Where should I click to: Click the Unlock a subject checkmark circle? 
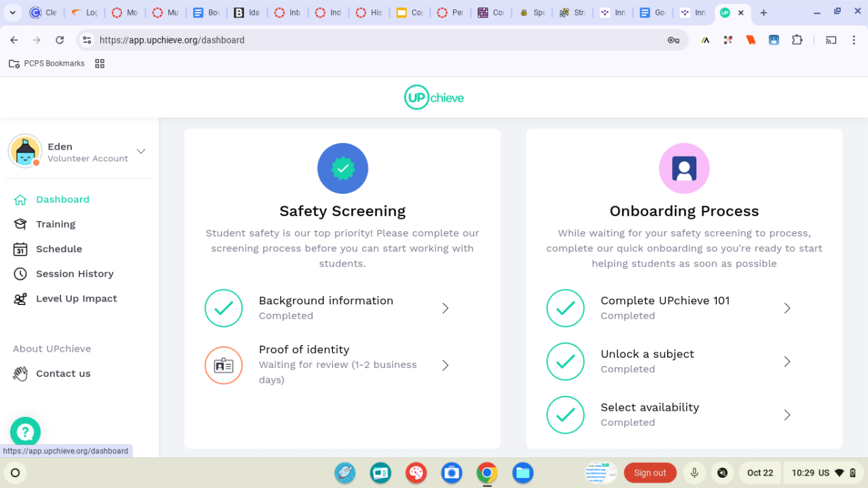point(566,362)
